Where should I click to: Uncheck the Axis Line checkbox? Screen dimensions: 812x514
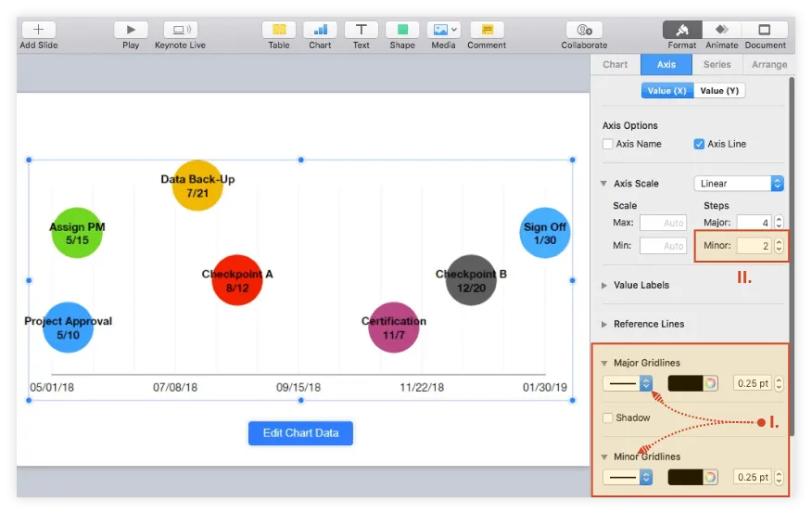[699, 144]
